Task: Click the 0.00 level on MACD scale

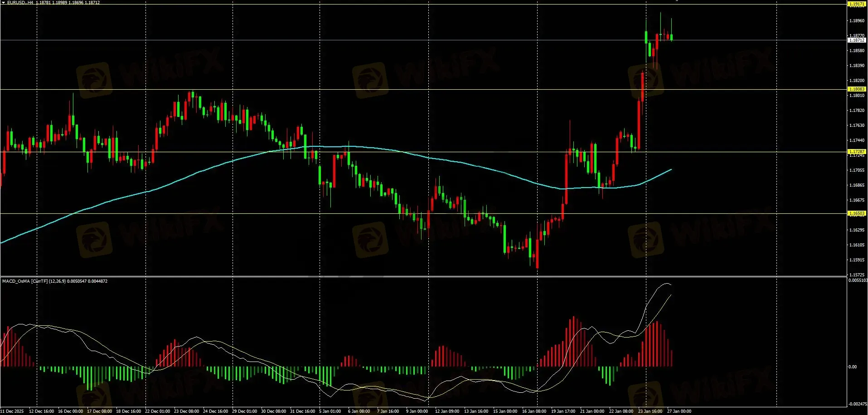Action: [x=853, y=367]
